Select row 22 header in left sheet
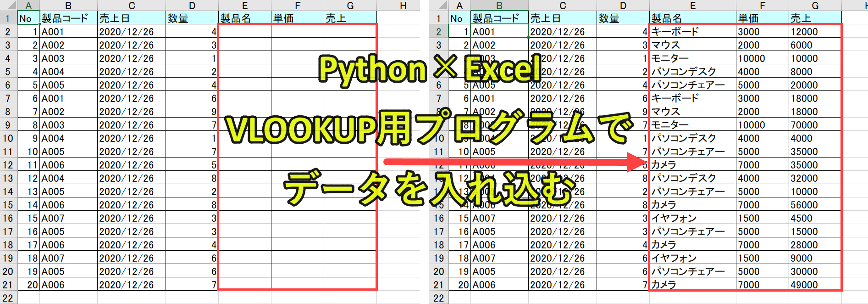This screenshot has height=304, width=868. 8,298
